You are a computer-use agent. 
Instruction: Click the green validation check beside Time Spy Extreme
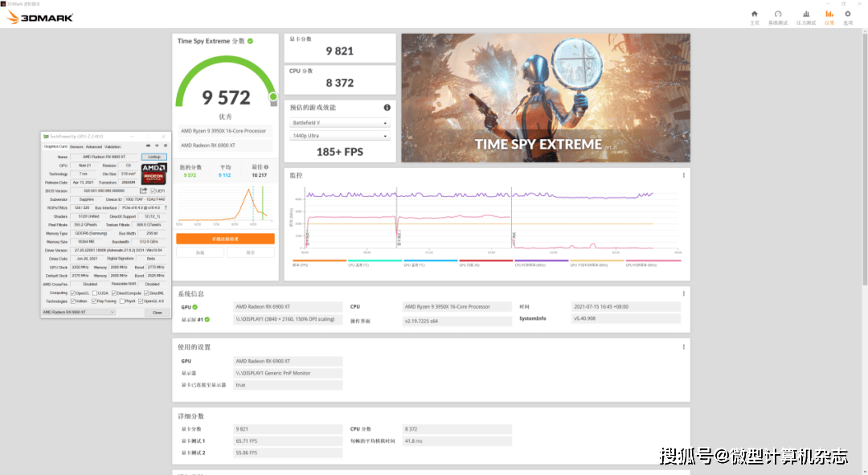250,41
